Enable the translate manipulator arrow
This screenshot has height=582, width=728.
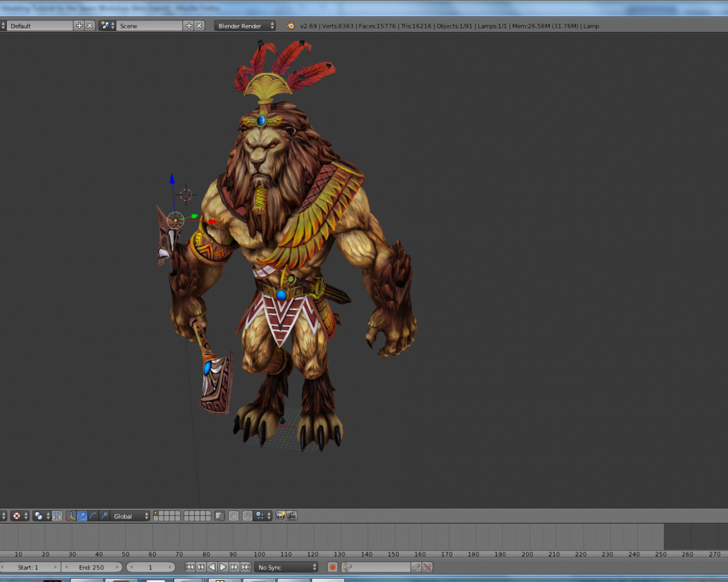[x=82, y=516]
